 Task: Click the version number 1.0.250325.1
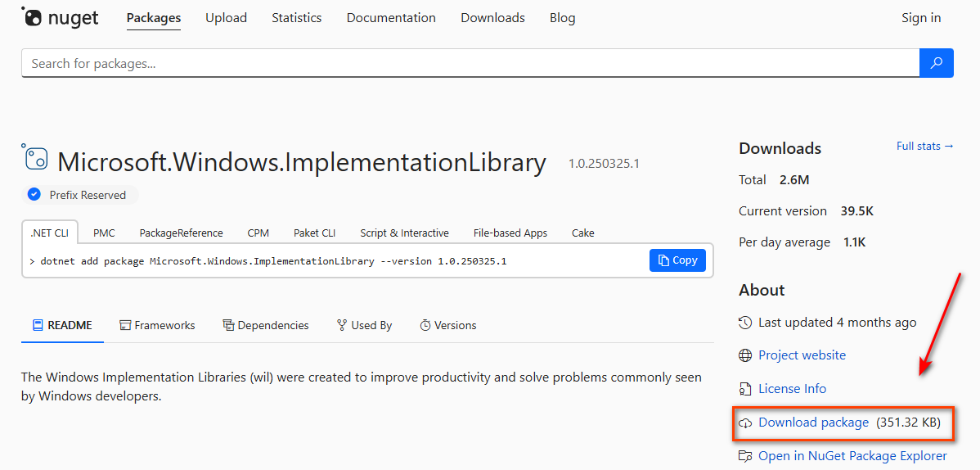[x=604, y=164]
